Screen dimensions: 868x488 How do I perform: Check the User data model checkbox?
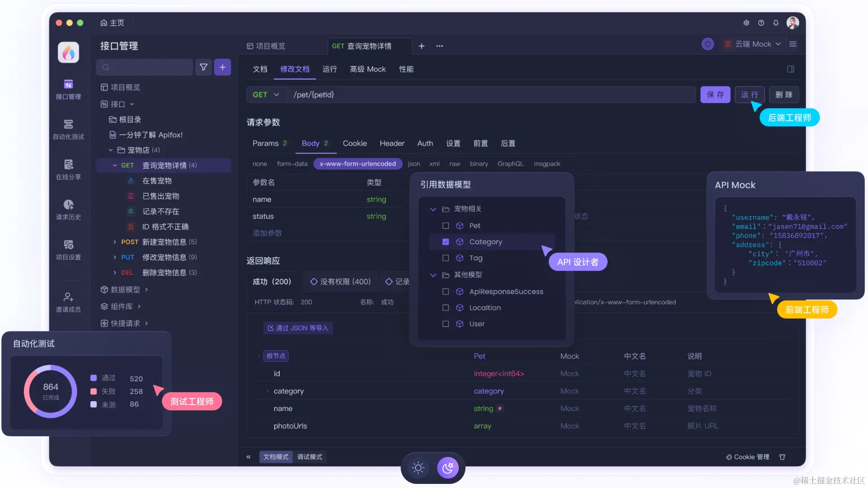[446, 324]
